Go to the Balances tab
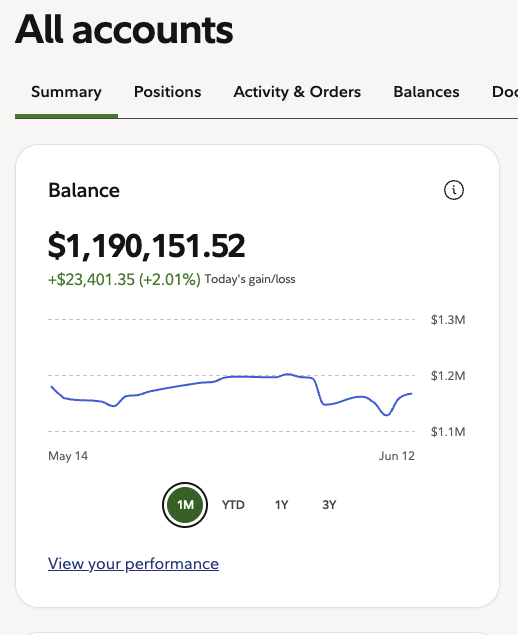This screenshot has width=518, height=635. click(x=426, y=92)
